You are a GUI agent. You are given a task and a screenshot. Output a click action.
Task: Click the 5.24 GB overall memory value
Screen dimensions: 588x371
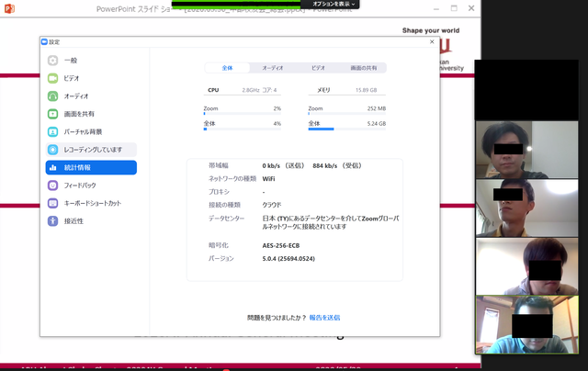click(377, 124)
